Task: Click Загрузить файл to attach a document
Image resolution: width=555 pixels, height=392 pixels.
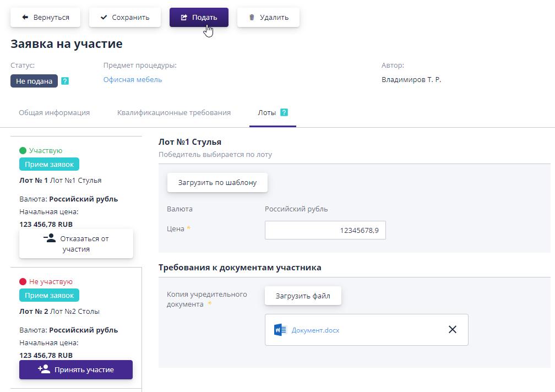Action: tap(303, 296)
